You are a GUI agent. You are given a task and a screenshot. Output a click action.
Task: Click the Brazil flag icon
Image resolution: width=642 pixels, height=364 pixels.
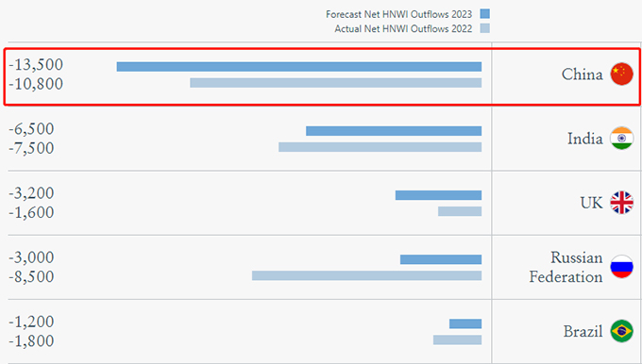(621, 331)
